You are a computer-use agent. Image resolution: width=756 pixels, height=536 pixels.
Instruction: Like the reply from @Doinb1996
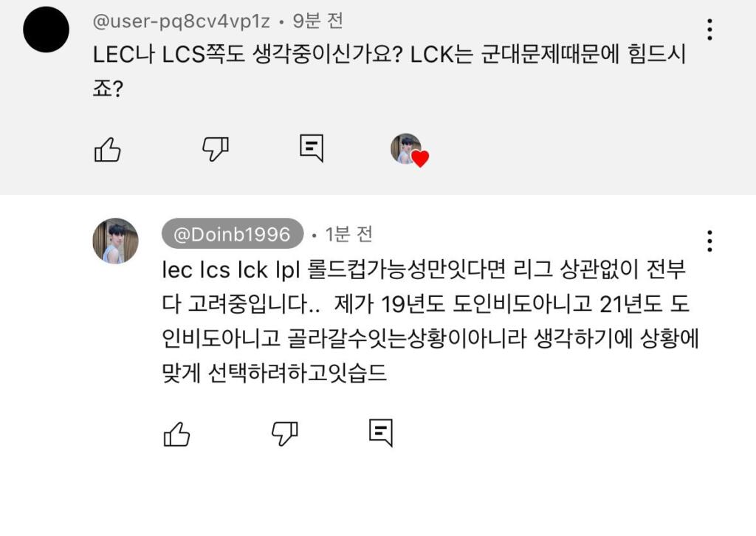coord(176,433)
